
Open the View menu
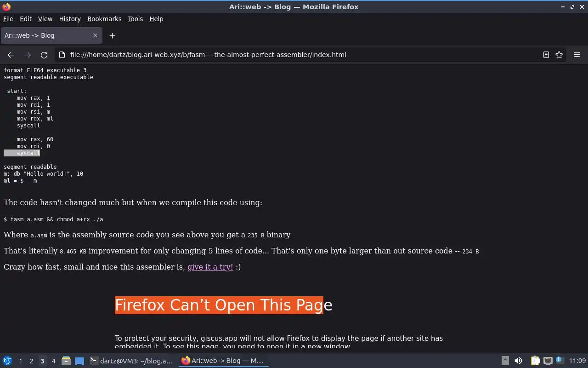pos(45,19)
